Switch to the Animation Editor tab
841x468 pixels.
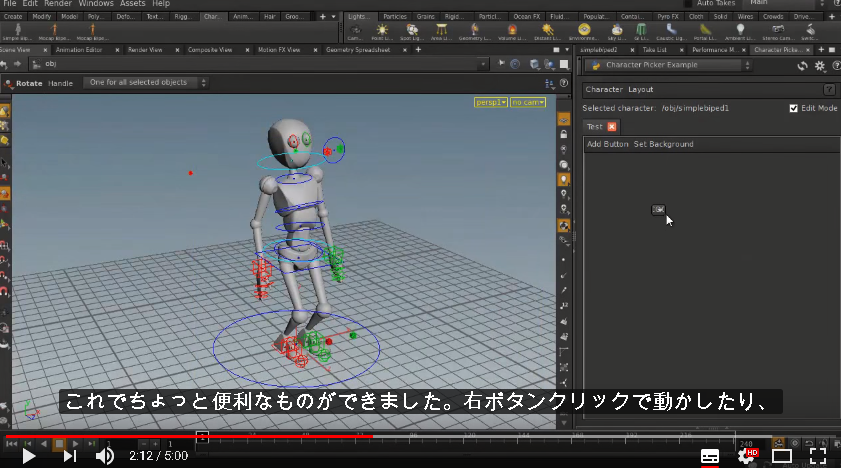pos(79,50)
